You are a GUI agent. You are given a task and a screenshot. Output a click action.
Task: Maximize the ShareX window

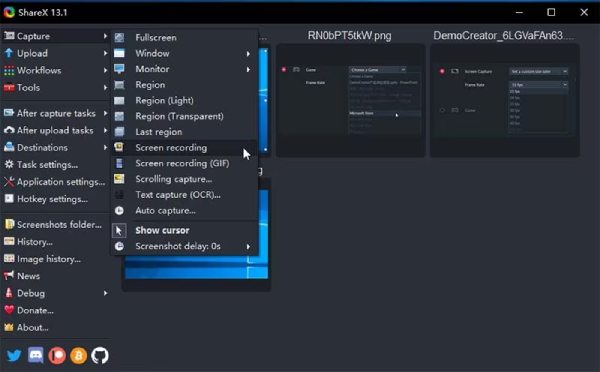[551, 12]
